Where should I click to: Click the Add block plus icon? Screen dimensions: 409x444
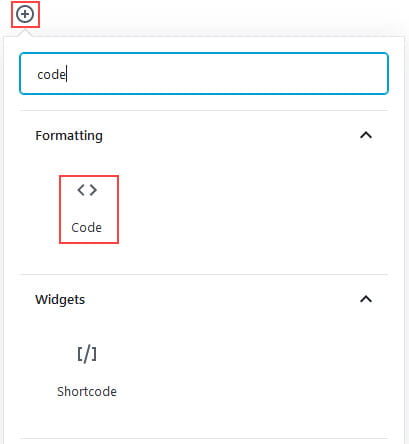[x=25, y=15]
